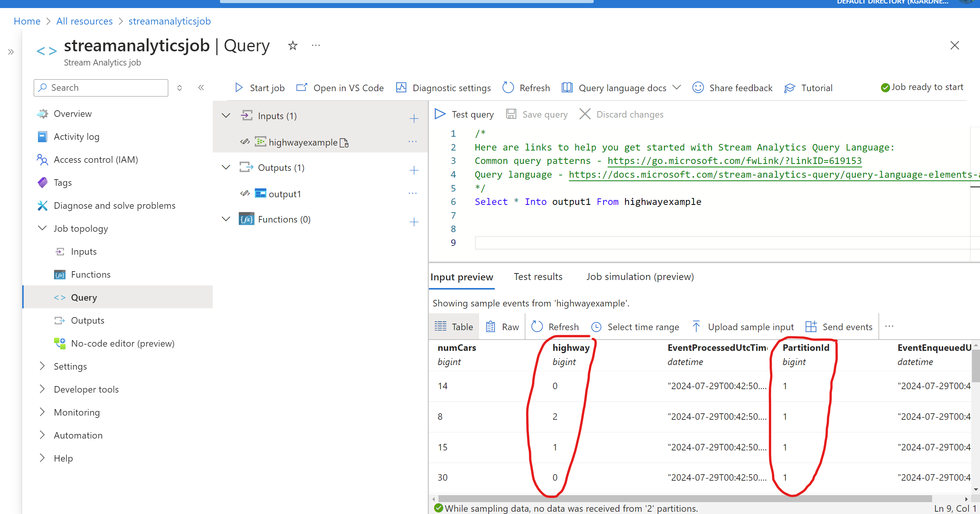
Task: Open Query language docs
Action: [614, 88]
